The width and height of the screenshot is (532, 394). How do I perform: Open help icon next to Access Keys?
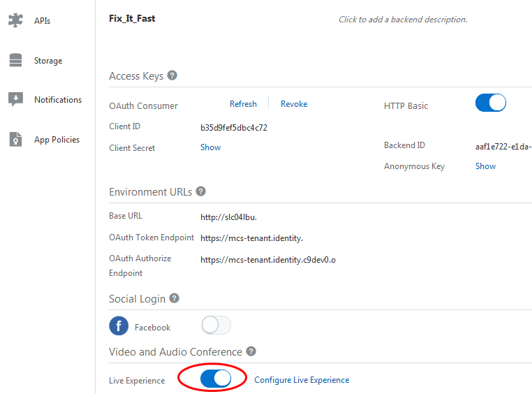[x=172, y=75]
